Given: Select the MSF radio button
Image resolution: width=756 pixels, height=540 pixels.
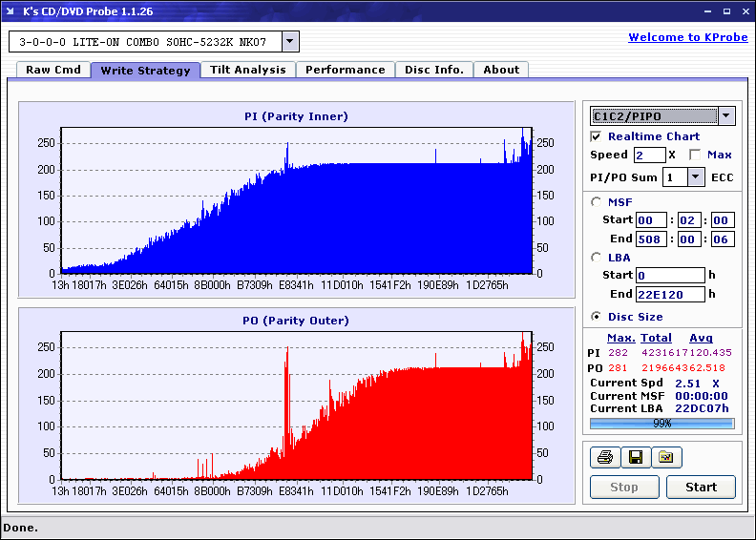Looking at the screenshot, I should pos(596,202).
